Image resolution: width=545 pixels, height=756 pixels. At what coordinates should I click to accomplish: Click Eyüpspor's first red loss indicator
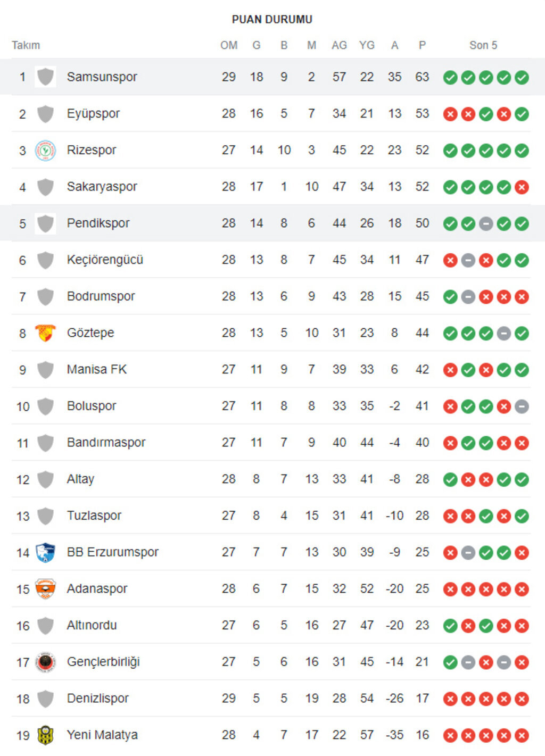pyautogui.click(x=450, y=114)
